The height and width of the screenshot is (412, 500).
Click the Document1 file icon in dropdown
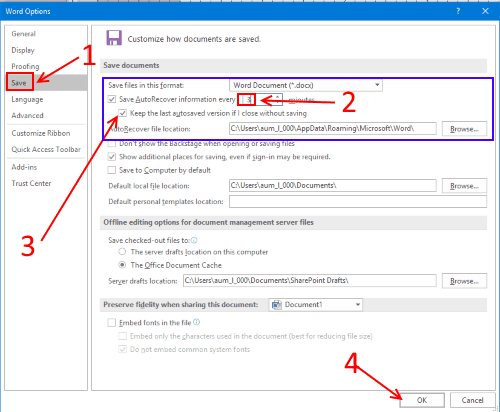277,305
